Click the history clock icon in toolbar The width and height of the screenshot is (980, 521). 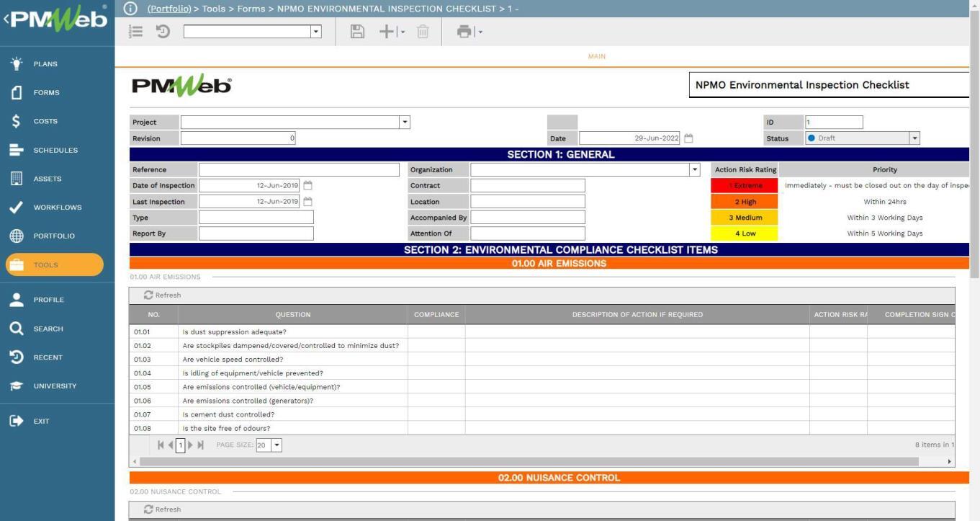[163, 32]
